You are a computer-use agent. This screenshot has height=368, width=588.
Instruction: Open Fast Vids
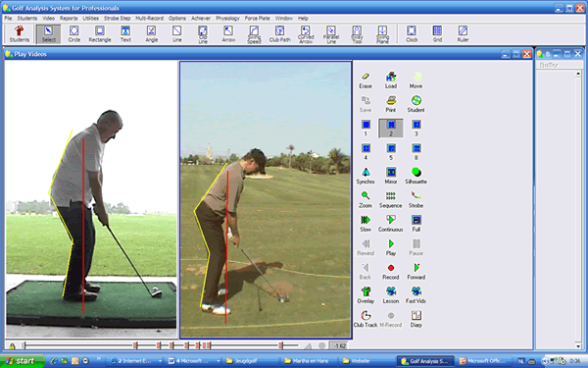pyautogui.click(x=416, y=295)
